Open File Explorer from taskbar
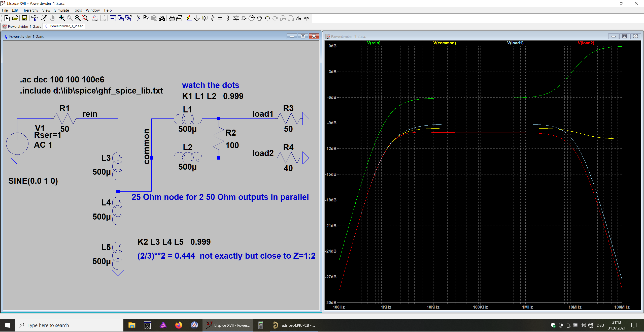This screenshot has height=332, width=644. click(132, 325)
